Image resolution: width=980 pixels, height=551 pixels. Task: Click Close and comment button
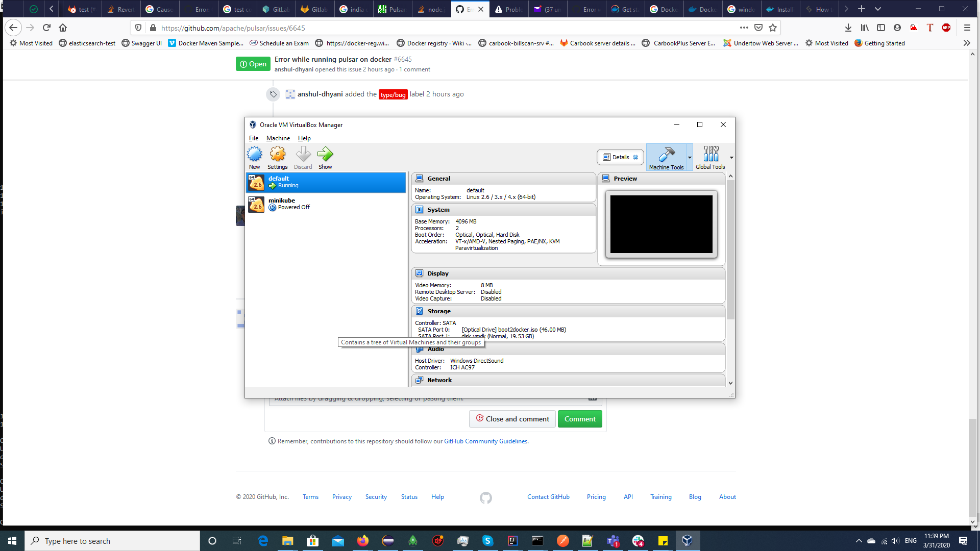[x=512, y=419]
